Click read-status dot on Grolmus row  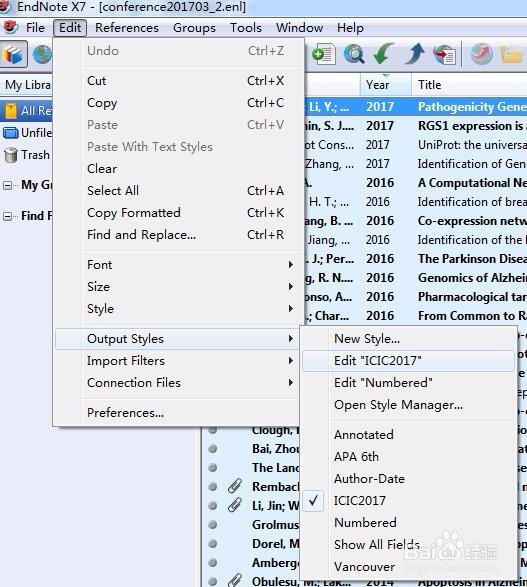coord(213,524)
